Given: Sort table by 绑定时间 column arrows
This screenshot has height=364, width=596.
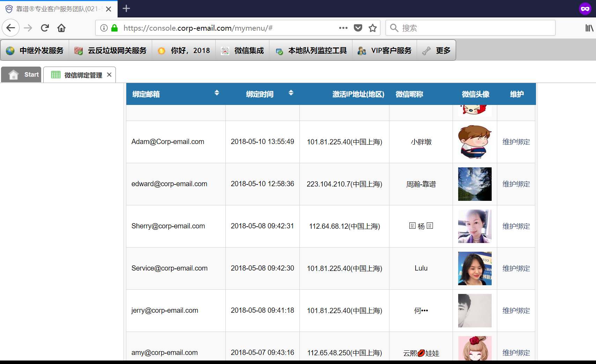Looking at the screenshot, I should (291, 93).
